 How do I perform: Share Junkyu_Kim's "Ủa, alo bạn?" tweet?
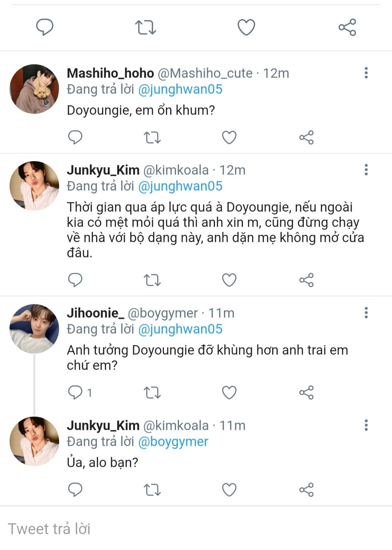306,490
